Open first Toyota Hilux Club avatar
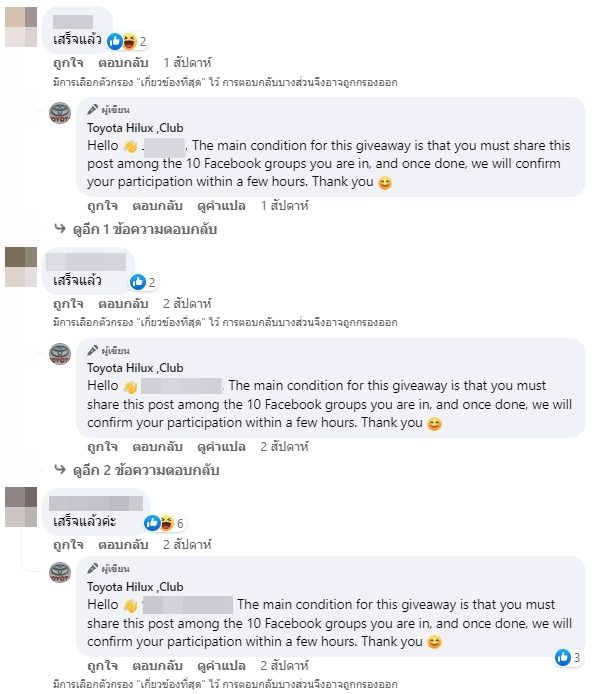613x694 pixels. [60, 113]
